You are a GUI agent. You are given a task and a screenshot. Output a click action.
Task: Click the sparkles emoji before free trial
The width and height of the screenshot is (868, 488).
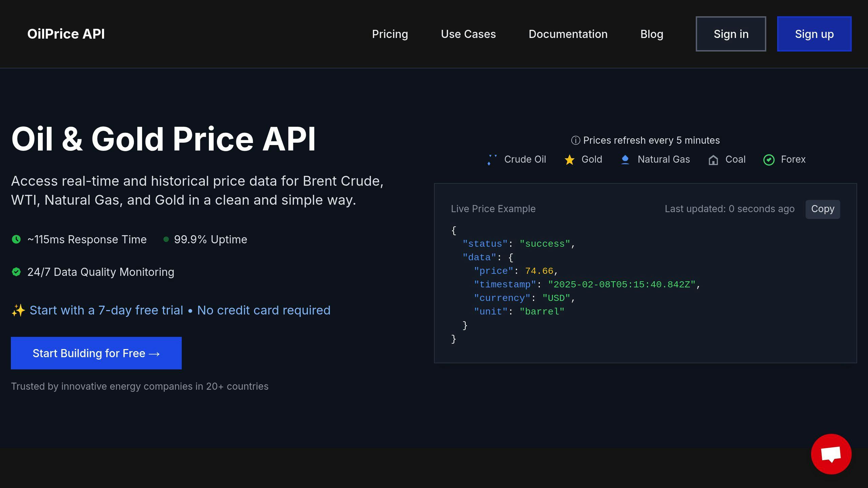tap(18, 310)
